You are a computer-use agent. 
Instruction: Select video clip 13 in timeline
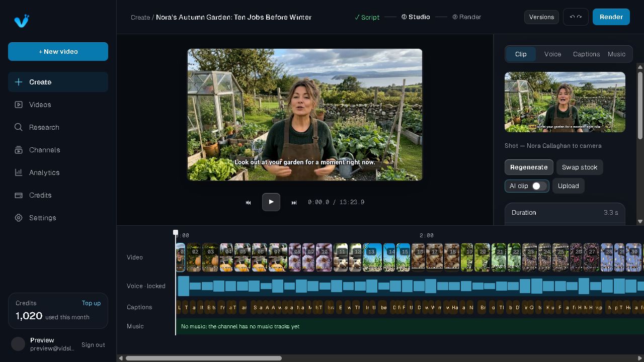point(372,257)
